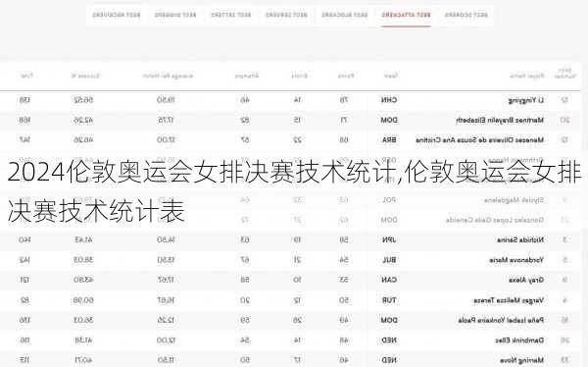Click the CAN team cell

point(389,281)
